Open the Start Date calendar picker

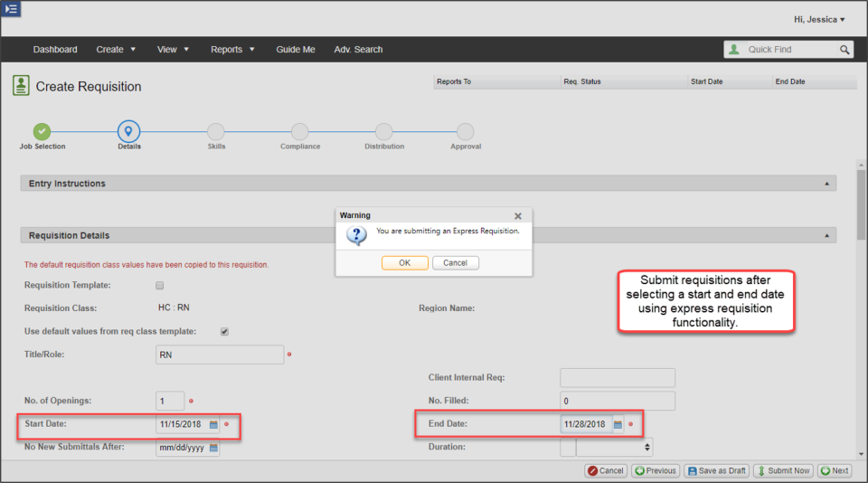click(213, 424)
